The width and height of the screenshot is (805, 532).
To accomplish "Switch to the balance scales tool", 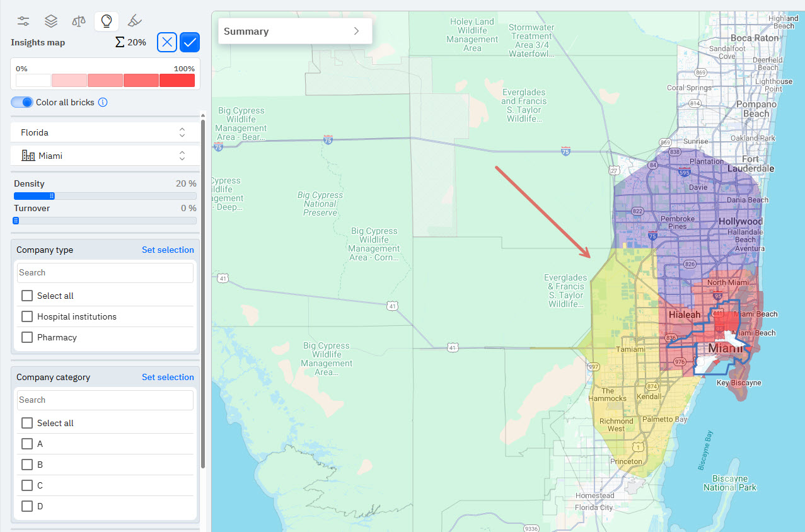I will coord(79,21).
